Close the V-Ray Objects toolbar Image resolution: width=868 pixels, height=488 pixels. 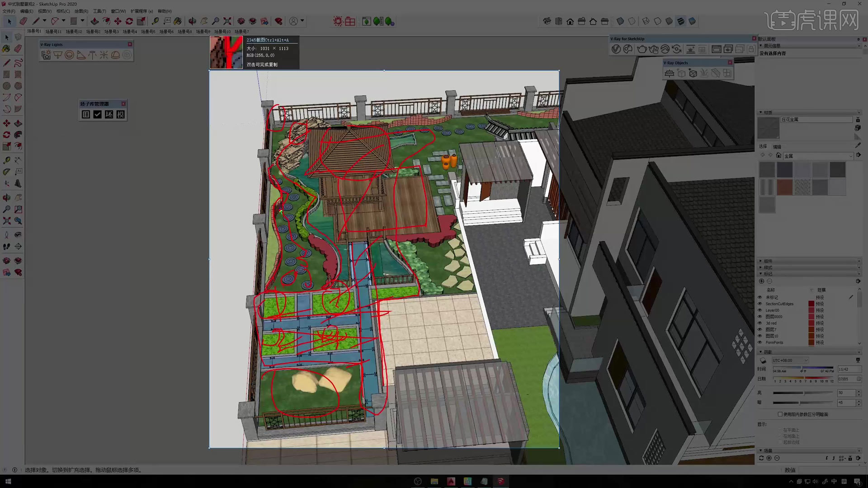pyautogui.click(x=730, y=62)
